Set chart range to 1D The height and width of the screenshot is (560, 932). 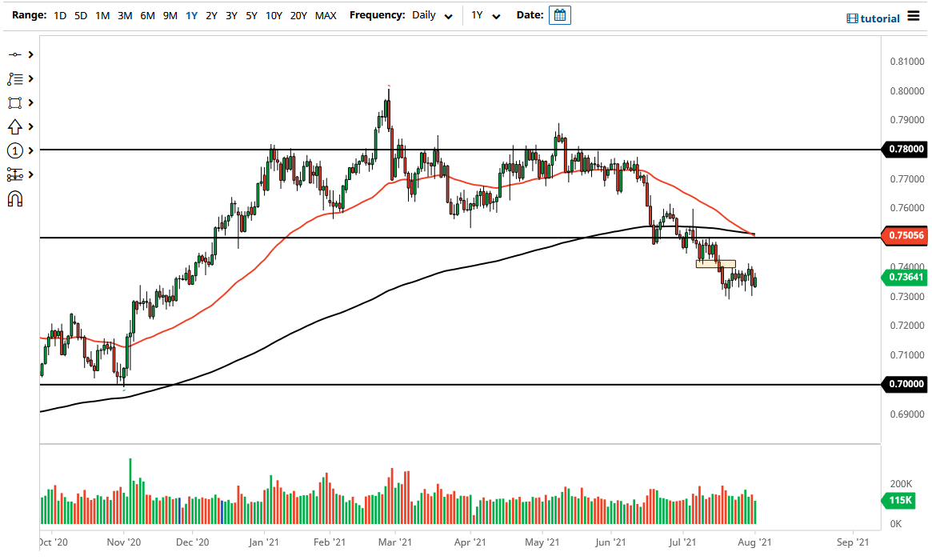tap(59, 14)
